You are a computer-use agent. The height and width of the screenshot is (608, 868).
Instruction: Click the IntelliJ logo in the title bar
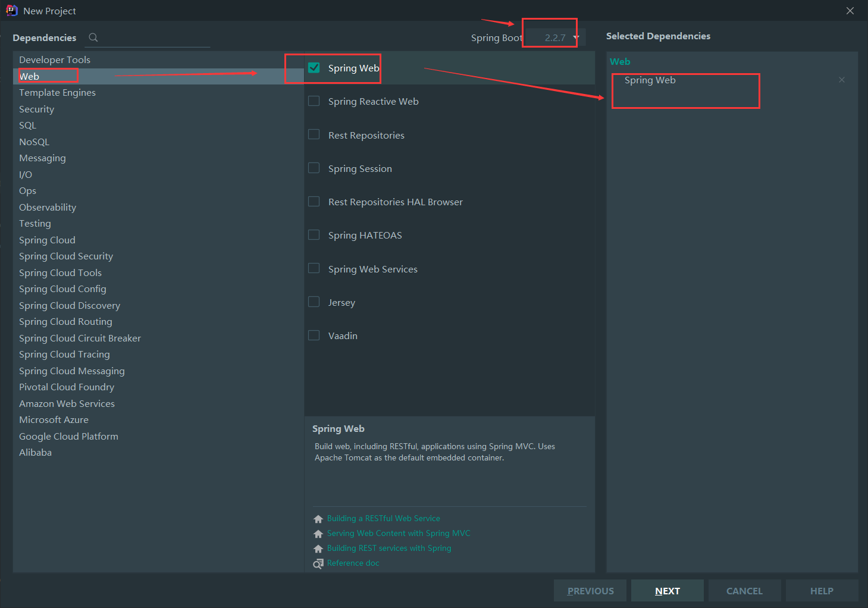click(x=11, y=11)
